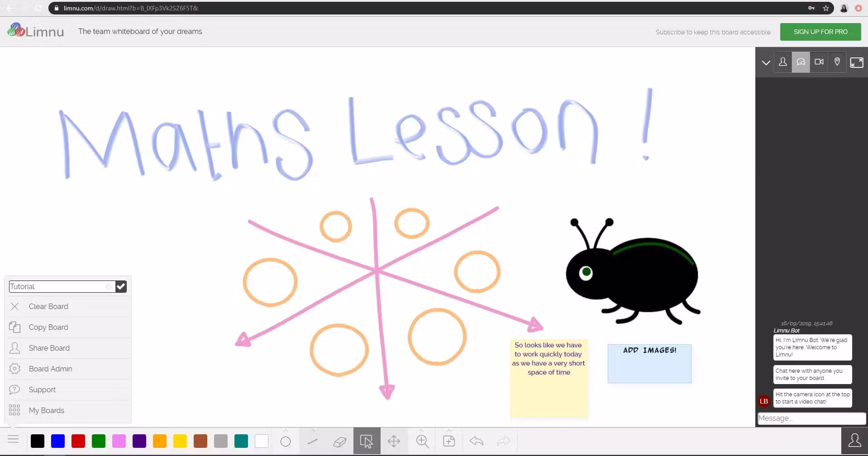Image resolution: width=868 pixels, height=456 pixels.
Task: Toggle fullscreen expand icon
Action: 856,62
